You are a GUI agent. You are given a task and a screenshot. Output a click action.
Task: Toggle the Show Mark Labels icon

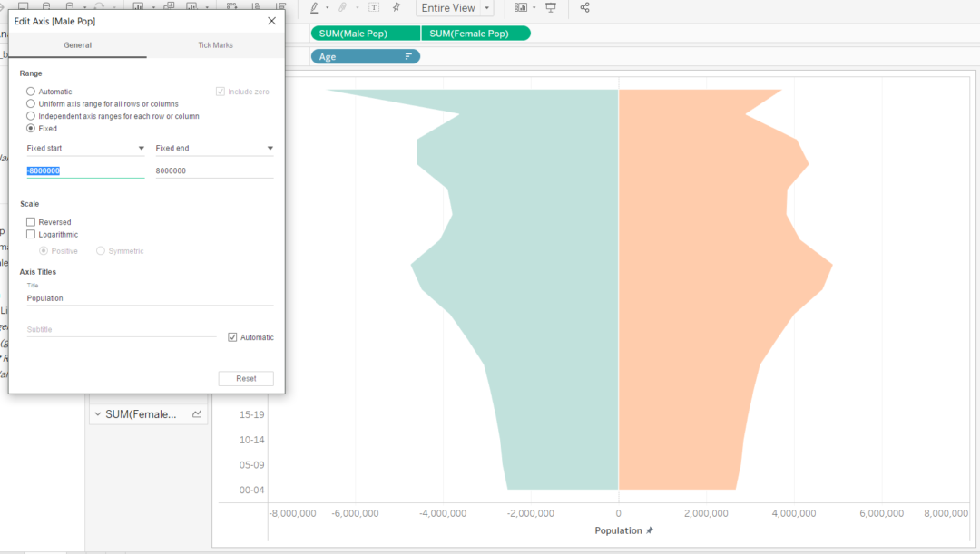(373, 7)
